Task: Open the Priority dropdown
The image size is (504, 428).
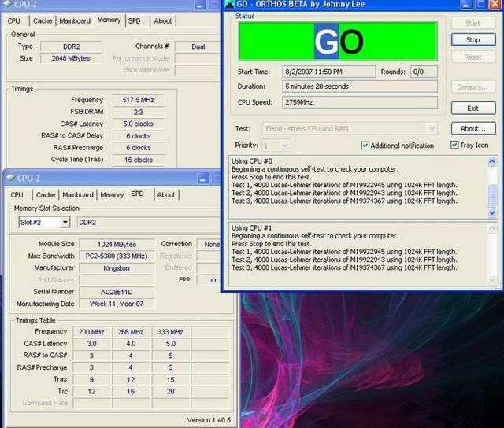Action: [x=284, y=146]
